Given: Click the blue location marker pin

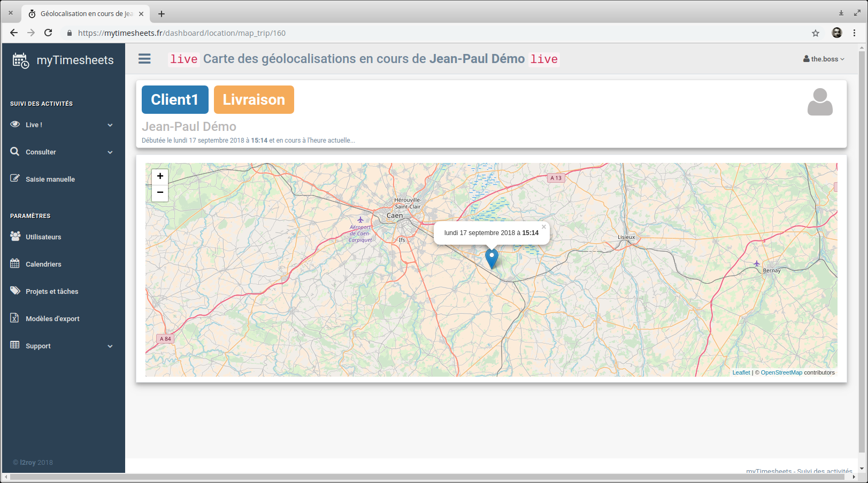Looking at the screenshot, I should tap(491, 258).
